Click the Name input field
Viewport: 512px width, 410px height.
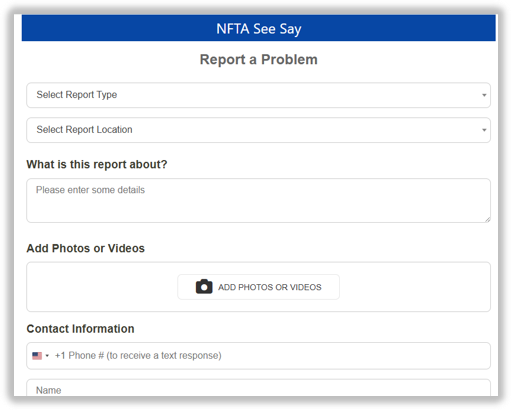tap(258, 388)
